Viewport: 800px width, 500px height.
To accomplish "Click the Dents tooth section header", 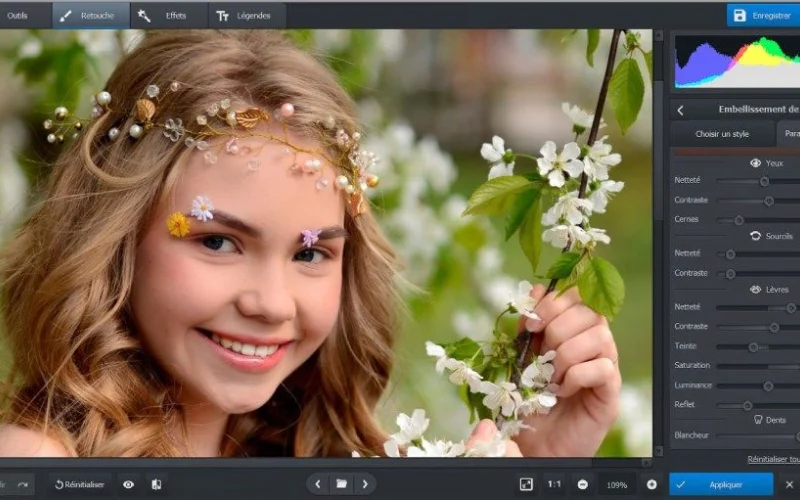I will pyautogui.click(x=769, y=420).
